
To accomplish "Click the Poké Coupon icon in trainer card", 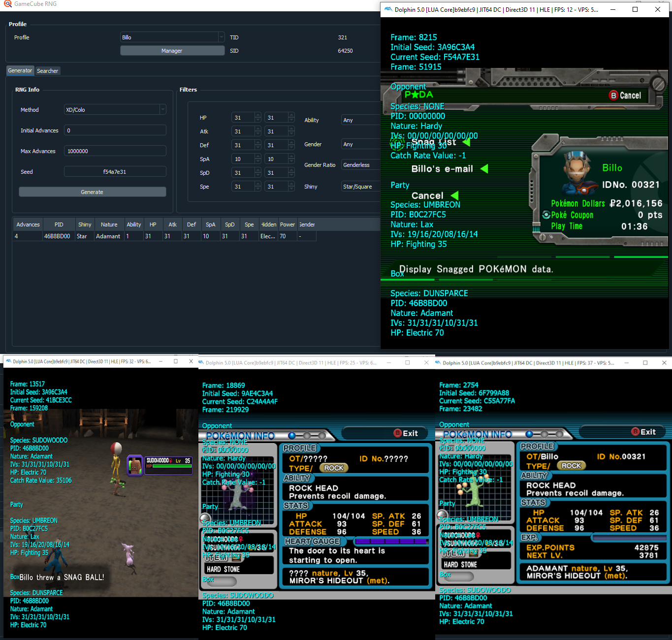I will coord(546,215).
